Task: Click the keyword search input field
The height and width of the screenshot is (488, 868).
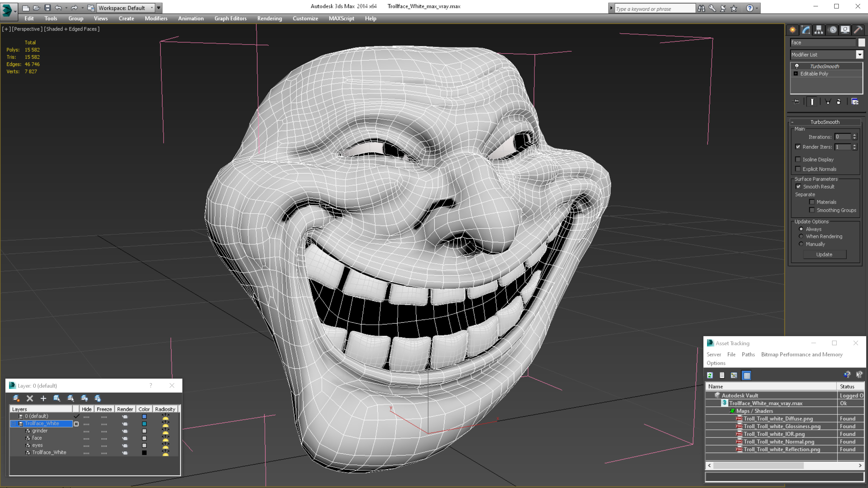Action: pyautogui.click(x=655, y=9)
